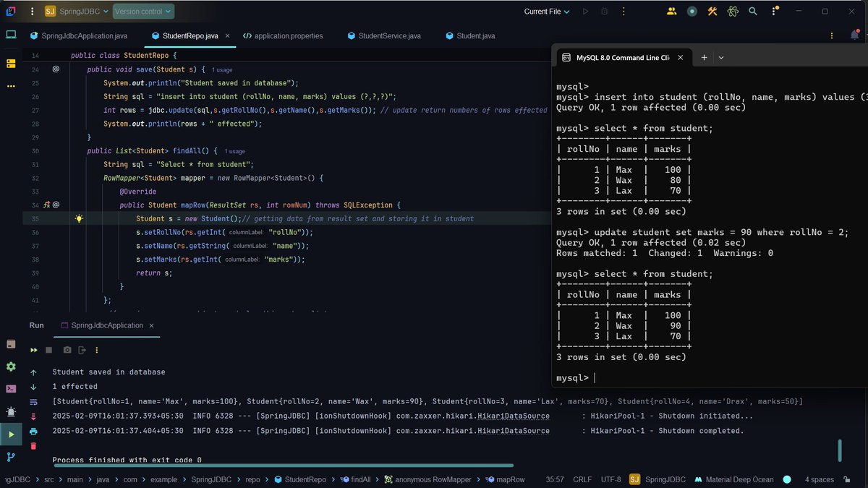
Task: Take thread dump camera icon
Action: pyautogui.click(x=67, y=350)
